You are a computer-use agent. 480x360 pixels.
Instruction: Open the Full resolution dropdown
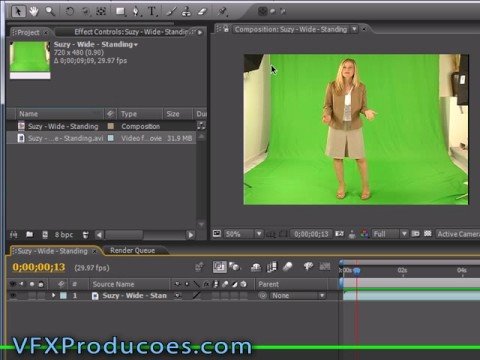pos(389,234)
